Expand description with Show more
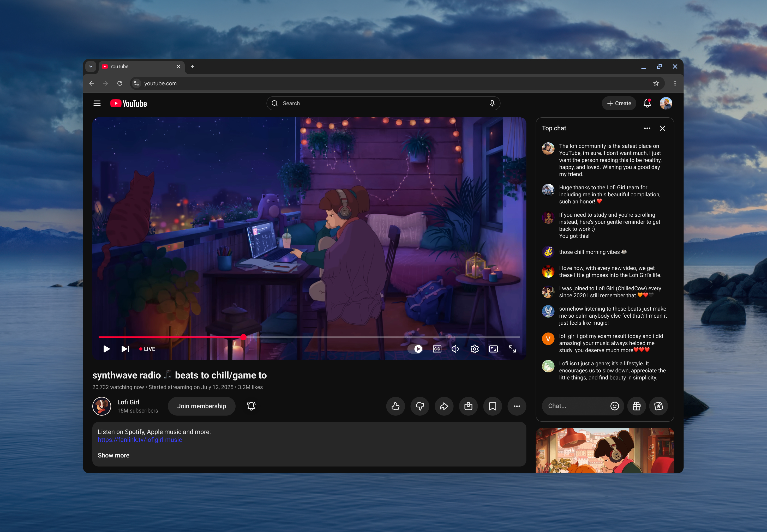The width and height of the screenshot is (767, 532). (x=113, y=455)
